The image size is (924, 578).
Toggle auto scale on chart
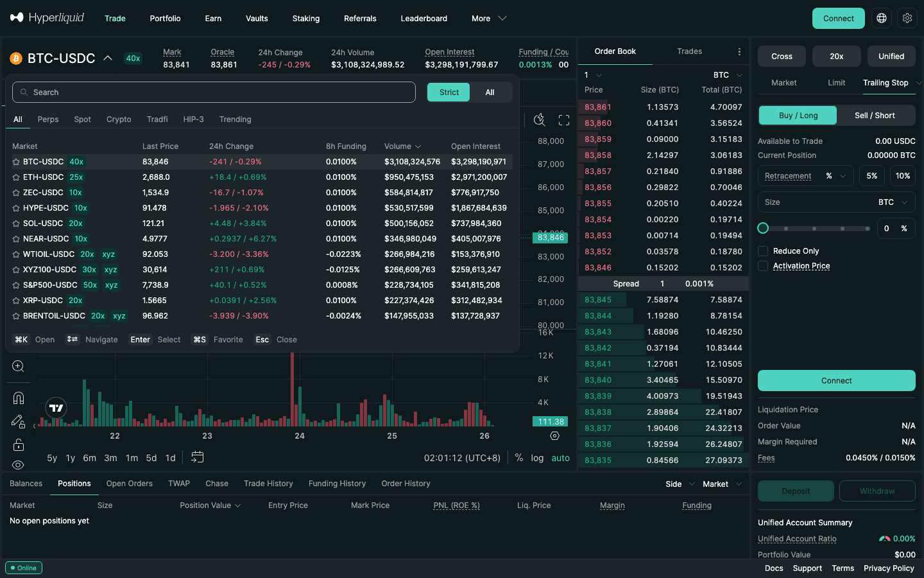560,458
